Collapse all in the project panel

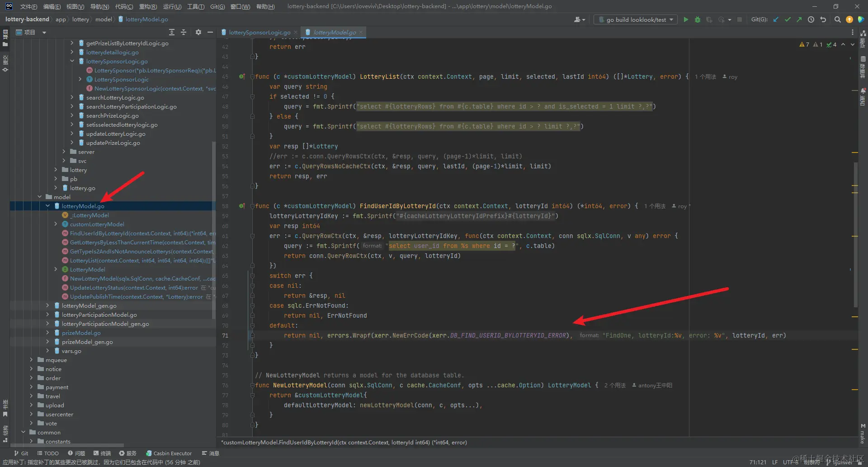coord(184,32)
